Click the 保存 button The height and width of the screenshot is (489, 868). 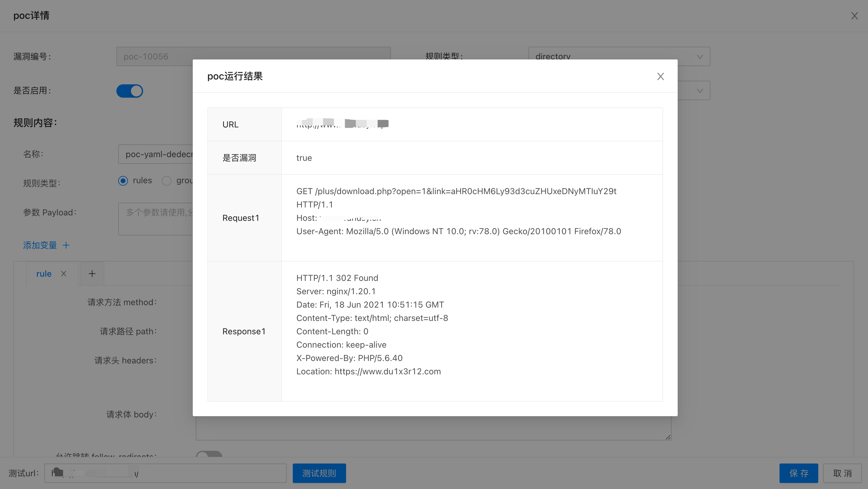(798, 473)
